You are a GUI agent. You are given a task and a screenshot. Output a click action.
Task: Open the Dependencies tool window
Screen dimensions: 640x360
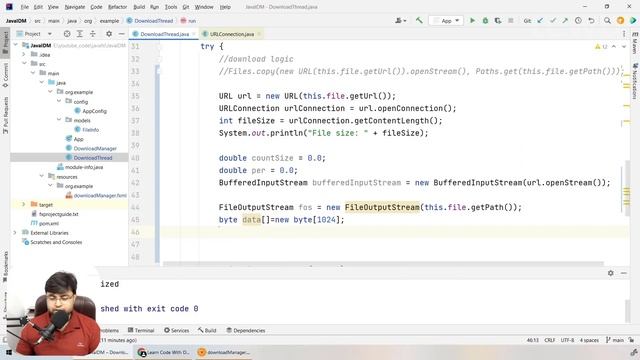click(x=246, y=330)
